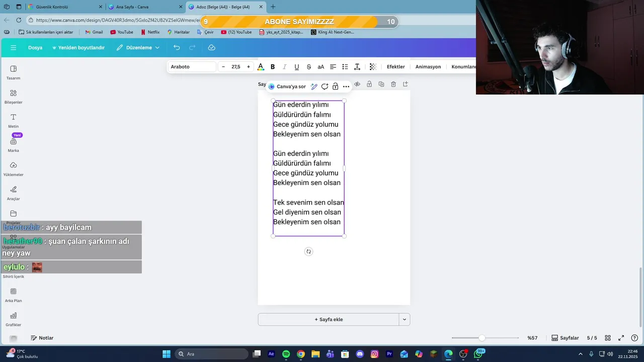Open the Araboto font selector
This screenshot has height=362, width=644.
[x=192, y=66]
